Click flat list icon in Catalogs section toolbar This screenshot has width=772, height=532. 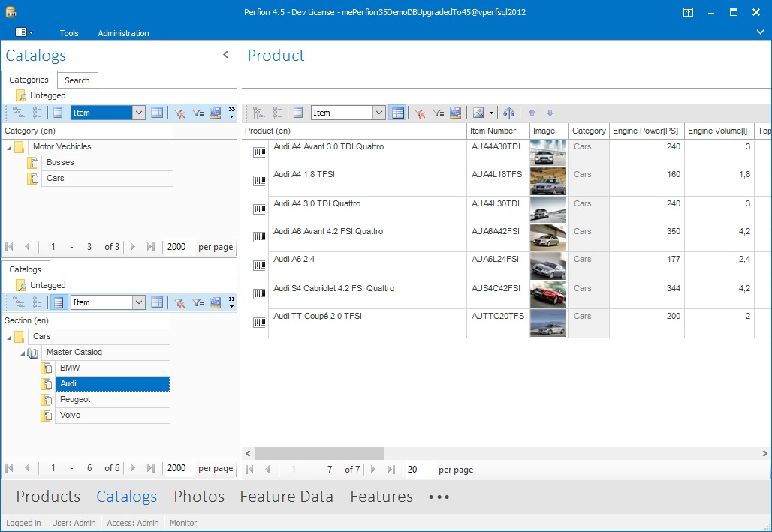37,302
